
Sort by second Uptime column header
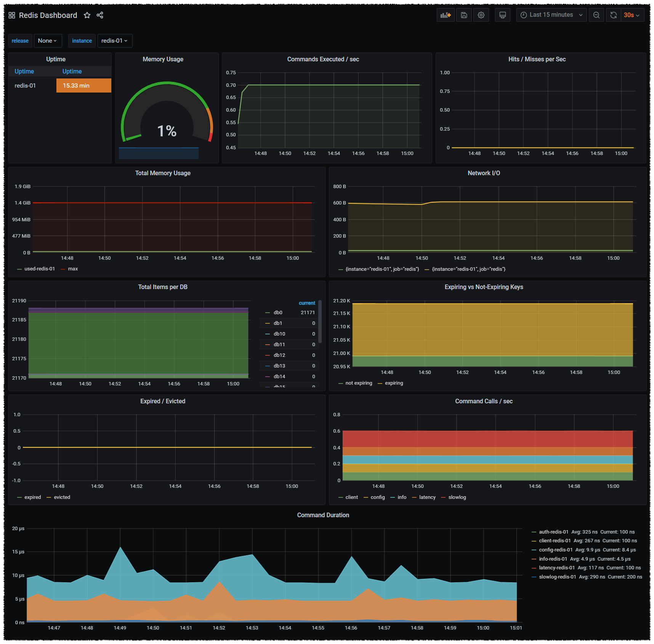tap(72, 72)
